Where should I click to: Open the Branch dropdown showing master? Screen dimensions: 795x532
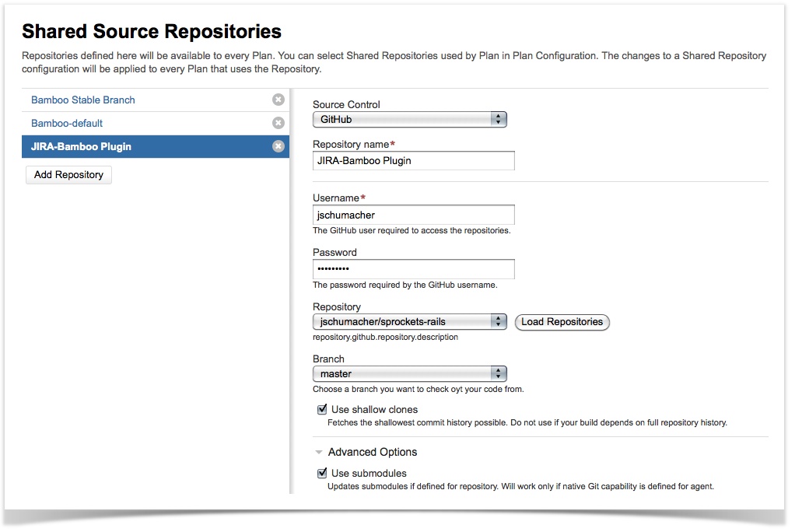[409, 374]
